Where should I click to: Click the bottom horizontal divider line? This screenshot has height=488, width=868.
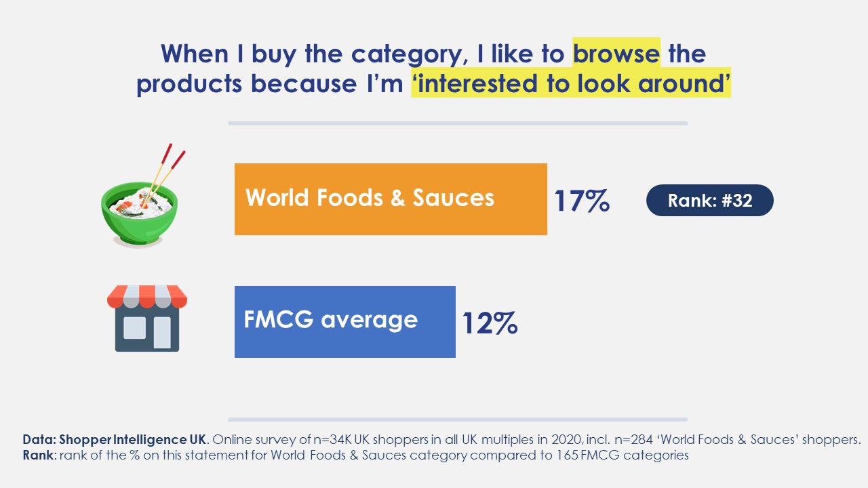(458, 420)
